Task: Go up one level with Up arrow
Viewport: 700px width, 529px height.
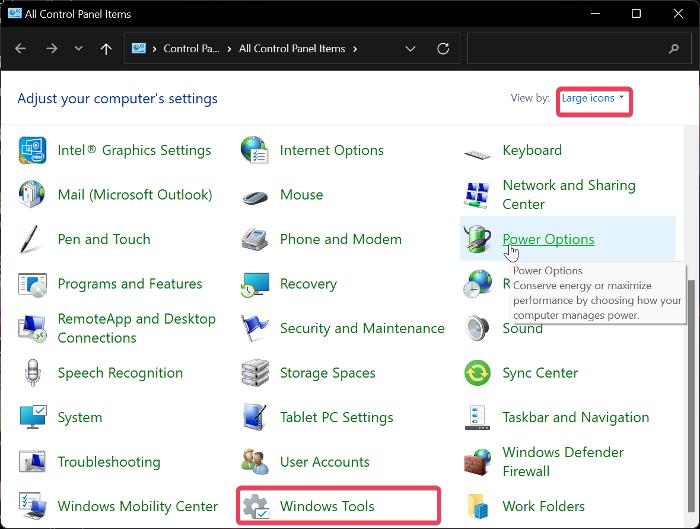Action: coord(106,49)
